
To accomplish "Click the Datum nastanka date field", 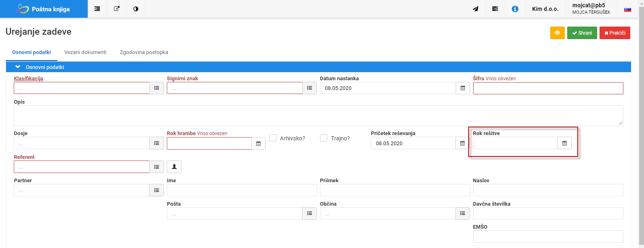I will pyautogui.click(x=388, y=88).
